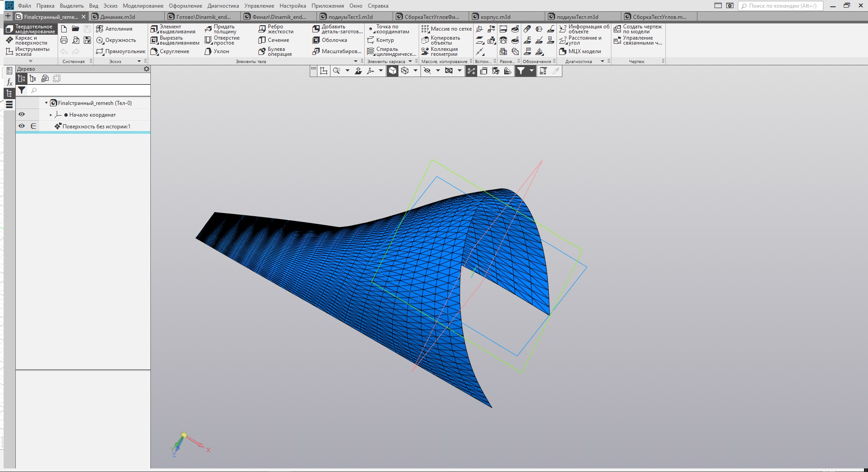This screenshot has width=868, height=472.
Task: Click Копировать объекты tool
Action: [440, 40]
